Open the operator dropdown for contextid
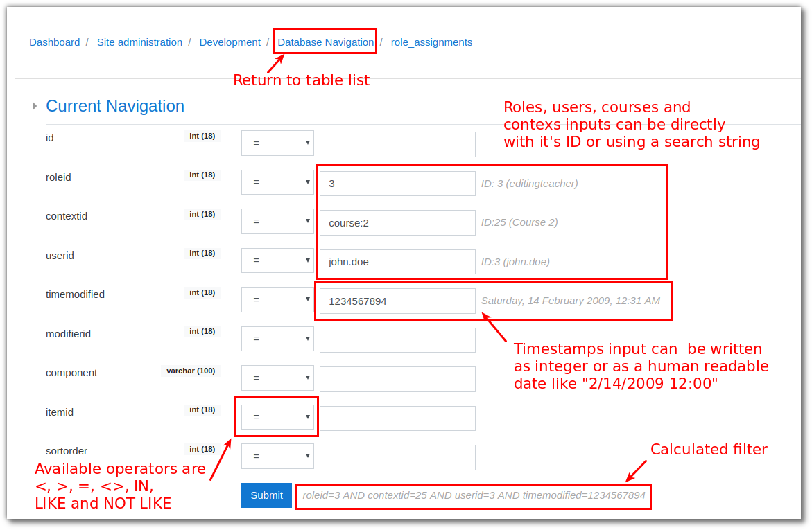This screenshot has height=530, width=812. [277, 222]
